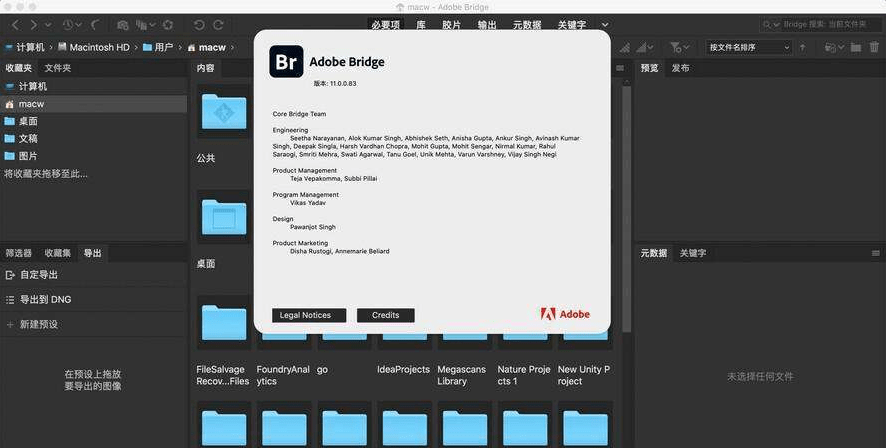
Task: Select the 收藏集 tab
Action: pos(58,253)
